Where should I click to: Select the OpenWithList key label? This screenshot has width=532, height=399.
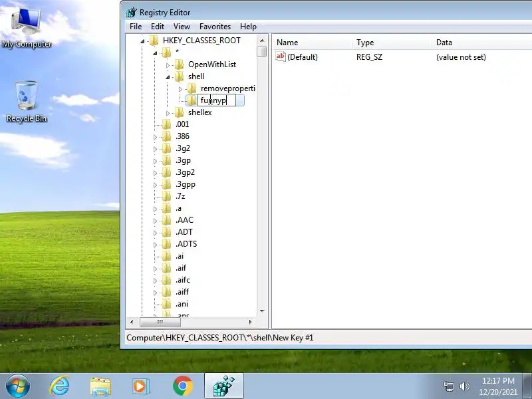tap(212, 65)
